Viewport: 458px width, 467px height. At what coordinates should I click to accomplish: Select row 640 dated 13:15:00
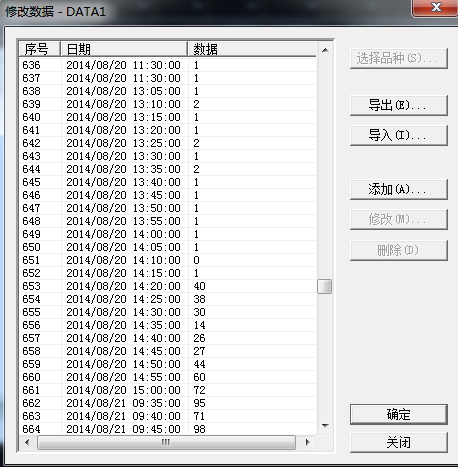point(168,117)
